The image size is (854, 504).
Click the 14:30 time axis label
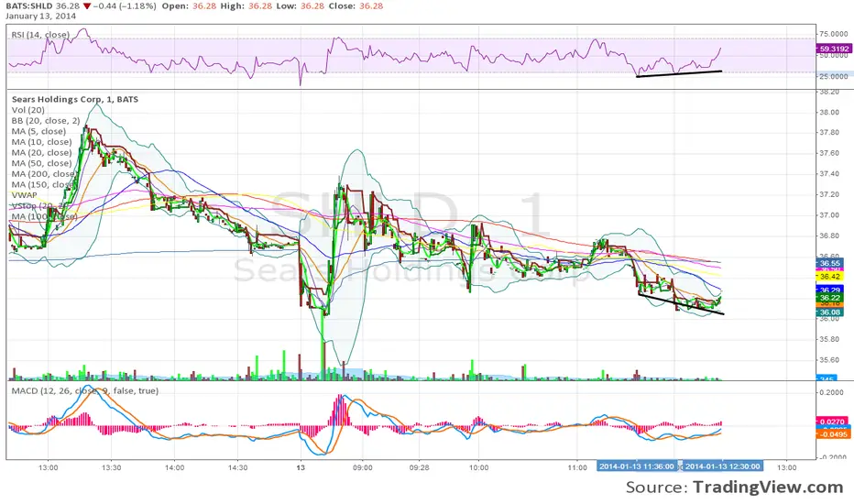tap(237, 467)
